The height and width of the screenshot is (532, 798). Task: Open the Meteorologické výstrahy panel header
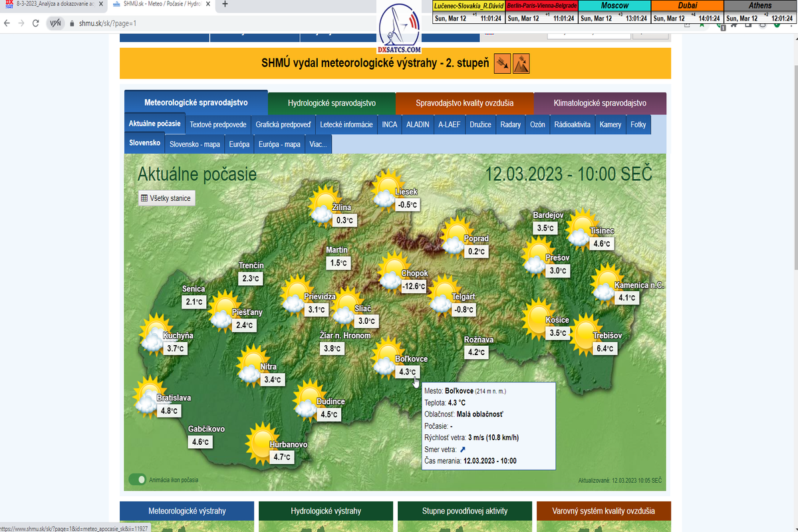186,511
